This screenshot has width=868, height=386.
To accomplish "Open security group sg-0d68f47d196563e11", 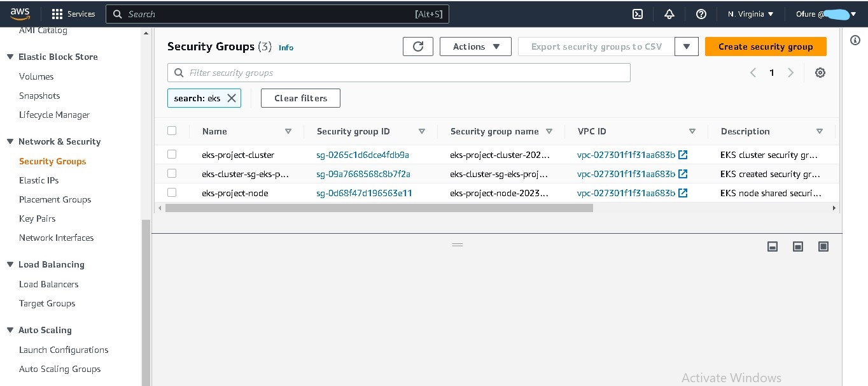I will point(364,193).
